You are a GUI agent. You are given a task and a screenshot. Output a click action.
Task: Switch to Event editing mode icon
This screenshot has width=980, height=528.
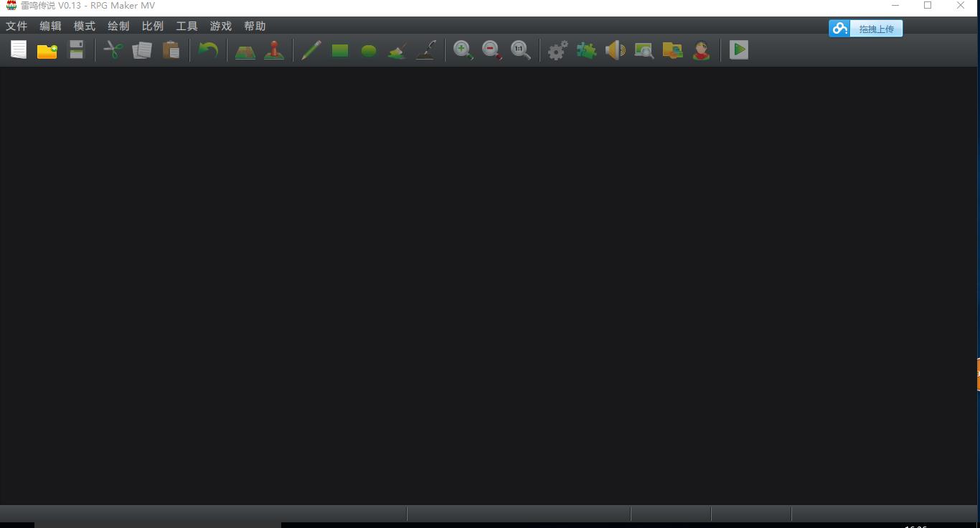[x=274, y=50]
